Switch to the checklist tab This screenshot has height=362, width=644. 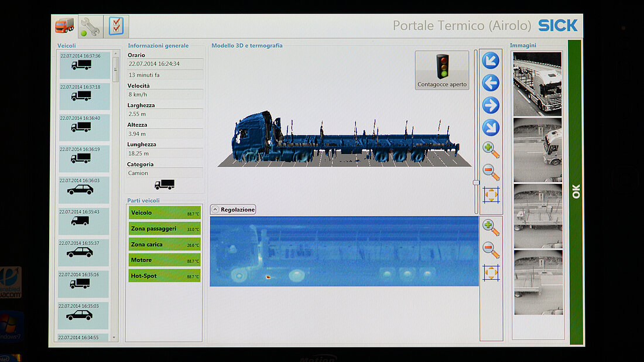click(x=116, y=26)
